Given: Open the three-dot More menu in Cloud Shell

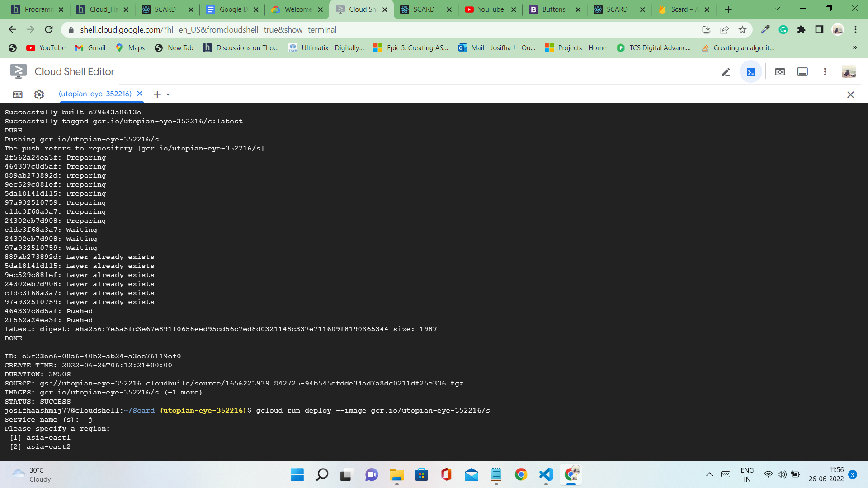Looking at the screenshot, I should 825,72.
